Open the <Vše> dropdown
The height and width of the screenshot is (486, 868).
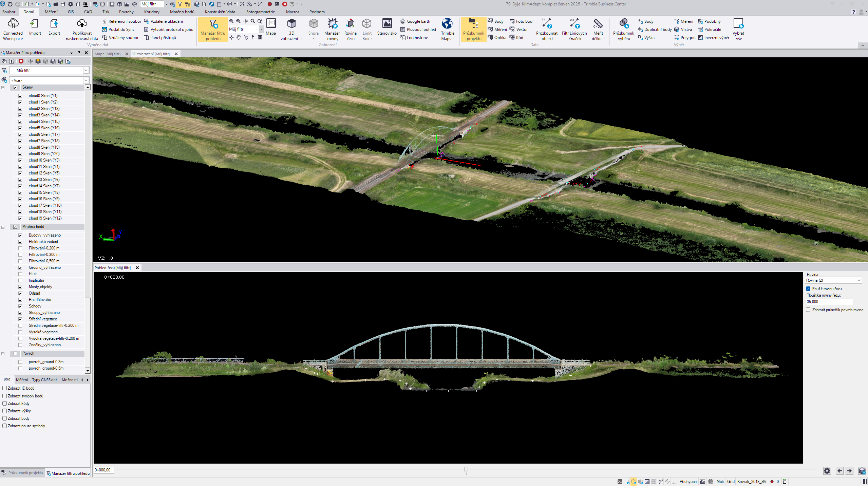tap(86, 80)
